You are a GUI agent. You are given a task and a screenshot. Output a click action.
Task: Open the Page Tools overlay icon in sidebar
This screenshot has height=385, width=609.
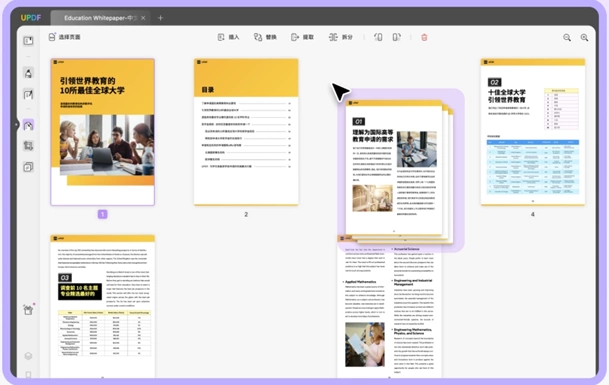[x=28, y=167]
